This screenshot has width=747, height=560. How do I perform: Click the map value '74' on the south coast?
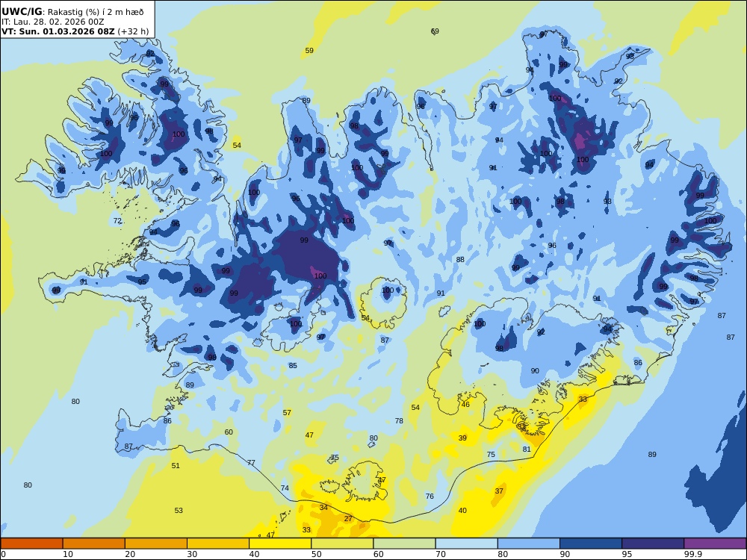285,488
